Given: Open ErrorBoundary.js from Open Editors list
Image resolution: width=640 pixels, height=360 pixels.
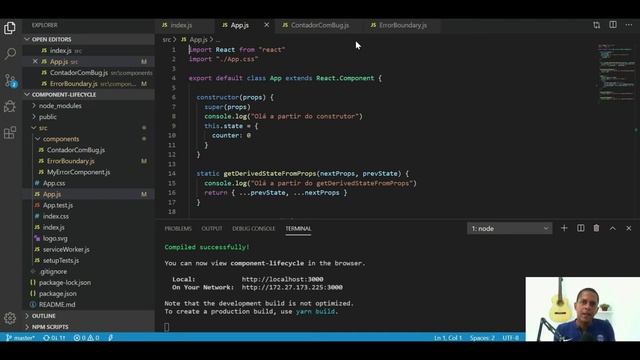Looking at the screenshot, I should point(89,84).
